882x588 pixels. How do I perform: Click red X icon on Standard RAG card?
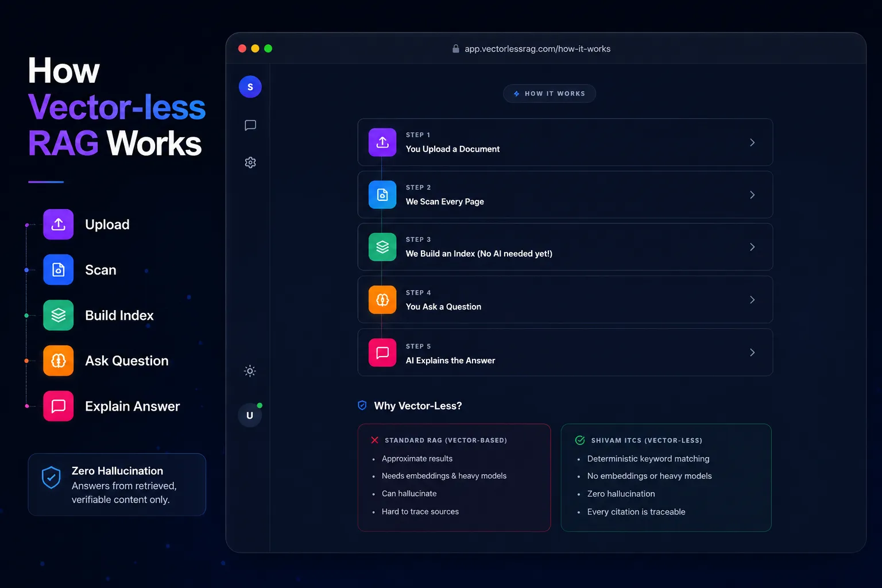click(x=374, y=440)
